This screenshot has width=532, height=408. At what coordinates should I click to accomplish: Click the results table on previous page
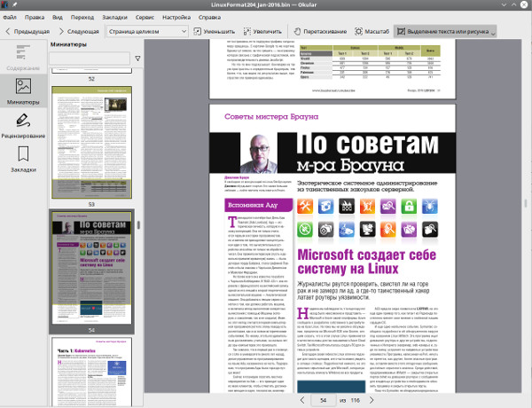(x=370, y=62)
